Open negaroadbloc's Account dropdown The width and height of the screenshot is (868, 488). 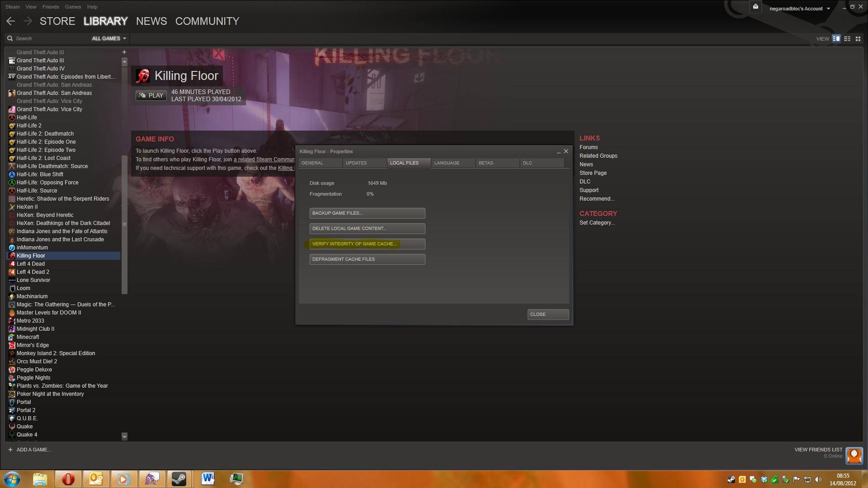pyautogui.click(x=799, y=9)
